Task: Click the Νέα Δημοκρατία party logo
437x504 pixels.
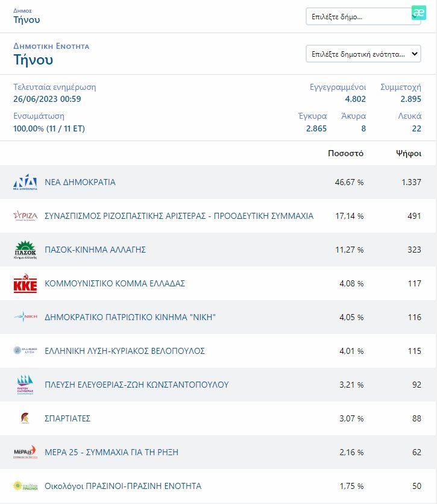Action: [25, 182]
